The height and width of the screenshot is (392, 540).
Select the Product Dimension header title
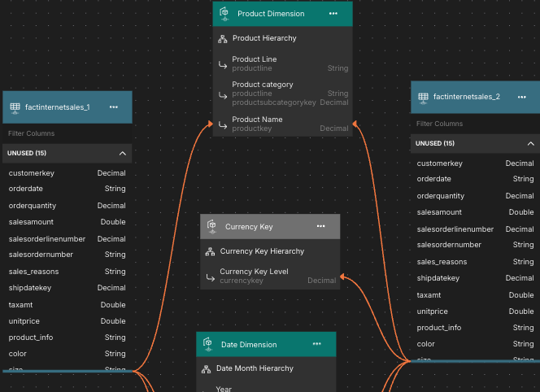click(x=271, y=14)
